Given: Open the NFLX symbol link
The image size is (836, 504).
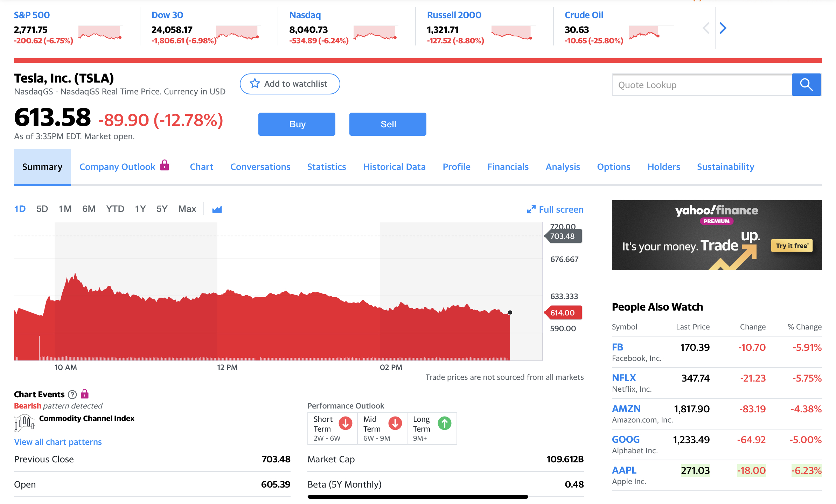Looking at the screenshot, I should (623, 378).
